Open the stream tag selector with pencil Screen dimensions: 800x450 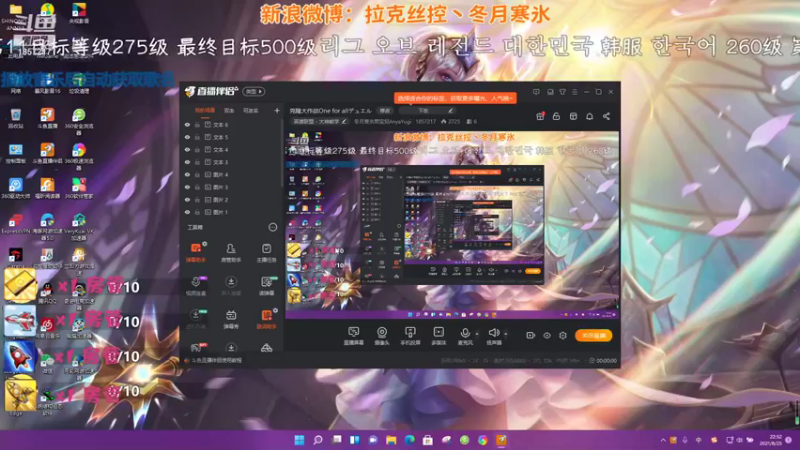click(428, 111)
